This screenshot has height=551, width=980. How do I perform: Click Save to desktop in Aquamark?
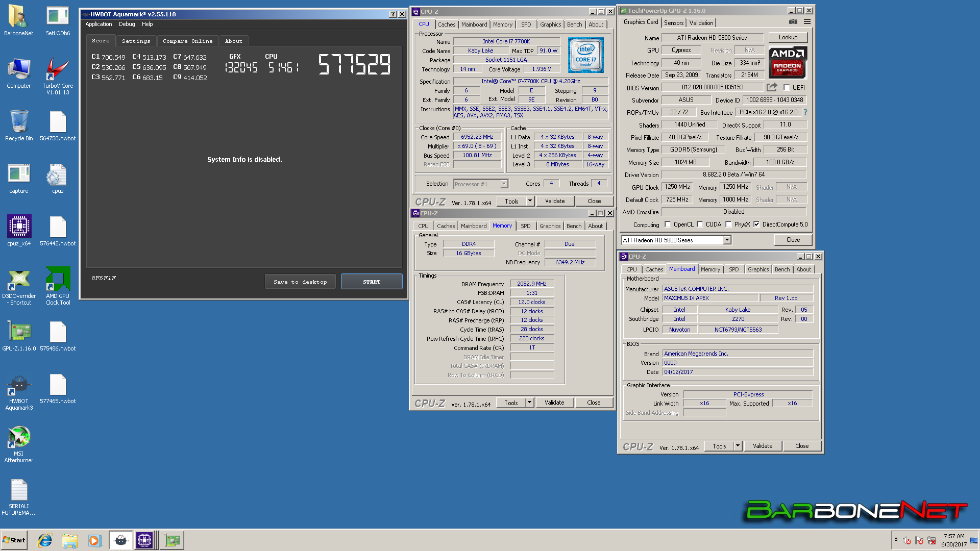tap(300, 282)
